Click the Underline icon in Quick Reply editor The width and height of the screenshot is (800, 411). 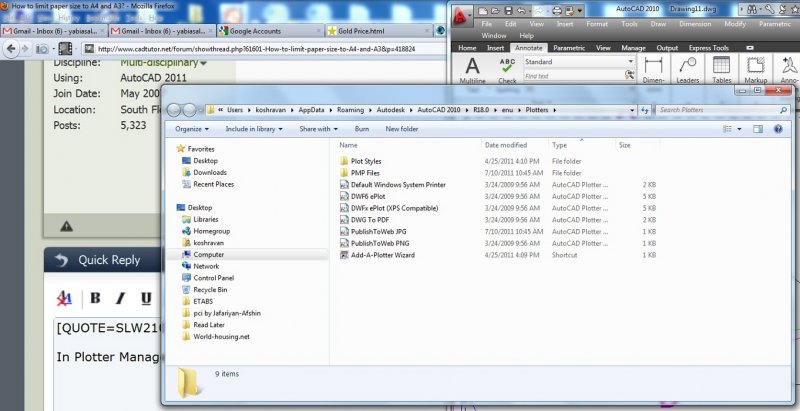[146, 298]
